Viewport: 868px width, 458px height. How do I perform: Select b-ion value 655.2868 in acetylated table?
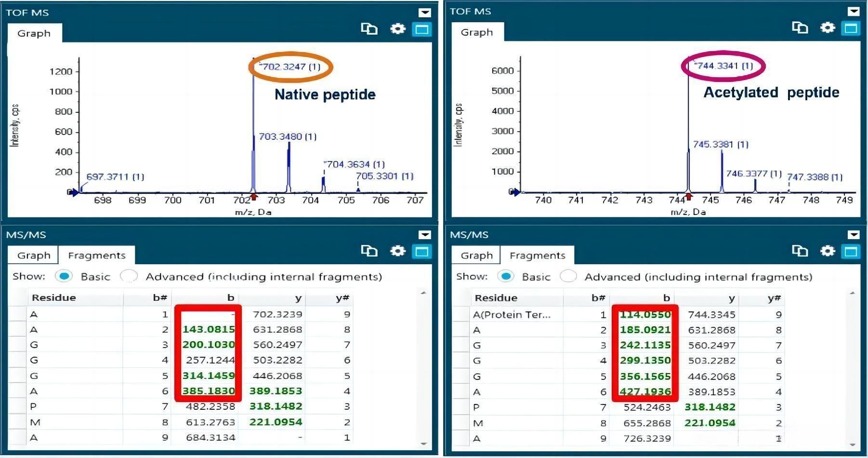(647, 423)
